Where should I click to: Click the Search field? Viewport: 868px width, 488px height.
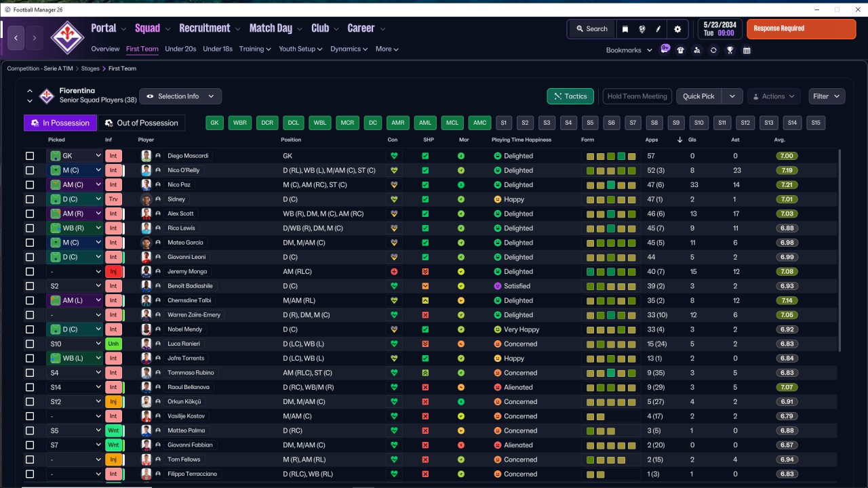click(591, 29)
